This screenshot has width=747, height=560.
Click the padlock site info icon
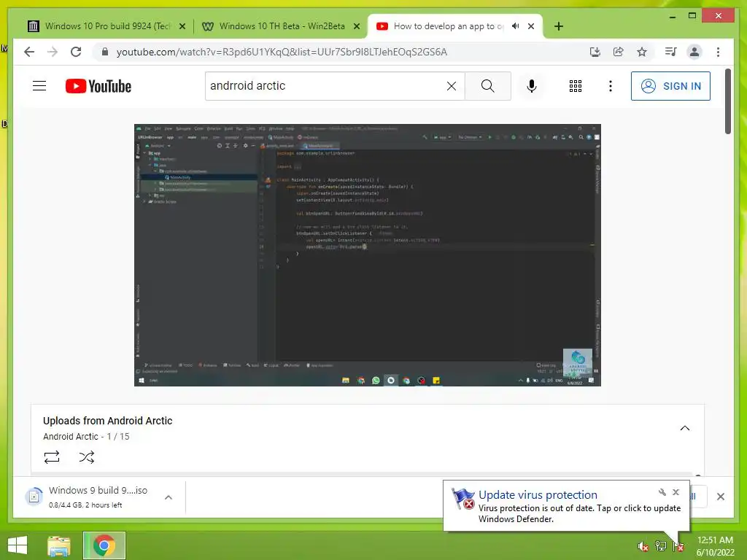[x=105, y=52]
